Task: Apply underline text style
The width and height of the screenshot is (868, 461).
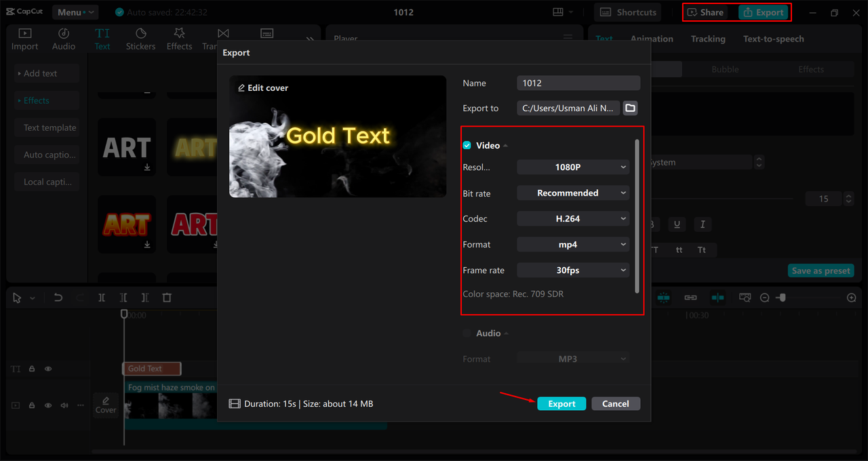Action: click(x=676, y=224)
